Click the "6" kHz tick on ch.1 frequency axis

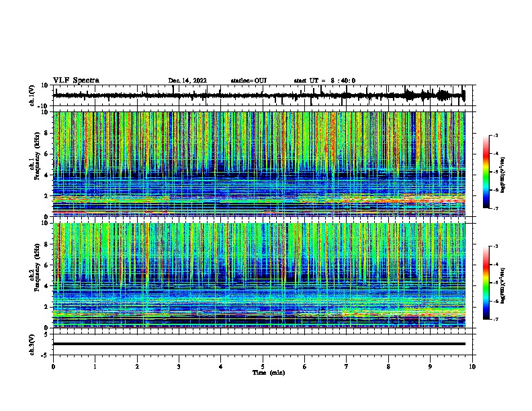(46, 154)
